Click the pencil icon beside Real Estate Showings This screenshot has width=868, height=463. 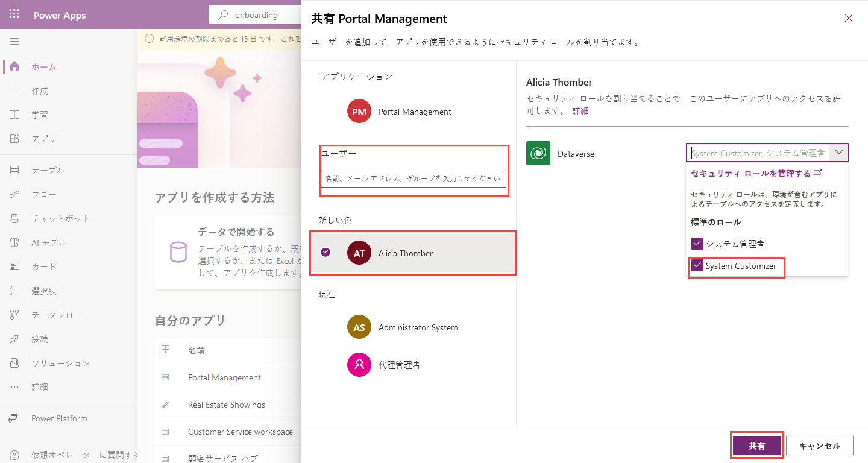coord(166,405)
